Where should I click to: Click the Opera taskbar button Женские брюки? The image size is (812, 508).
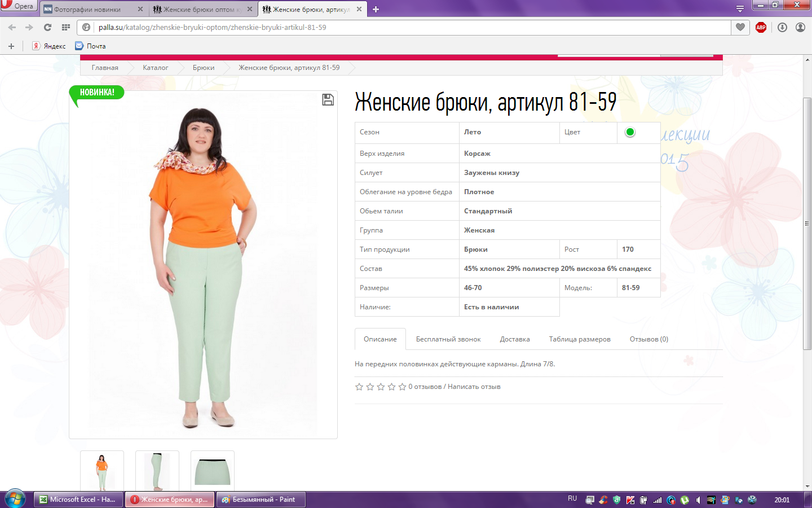pyautogui.click(x=170, y=500)
